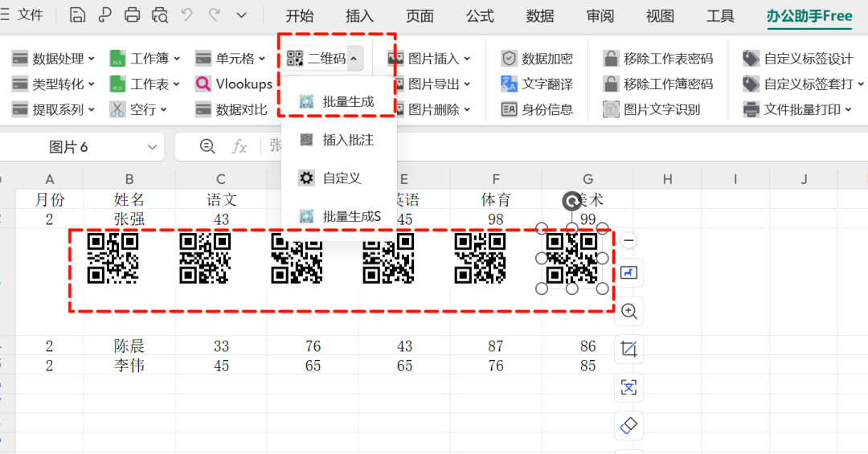Click the Print icon in quick toolbar
Viewport: 868px width, 454px height.
(x=132, y=15)
